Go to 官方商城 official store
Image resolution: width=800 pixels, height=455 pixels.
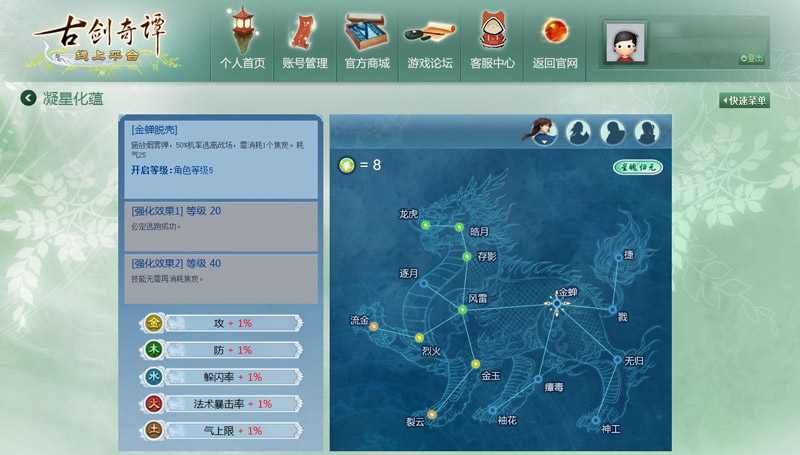click(x=367, y=40)
